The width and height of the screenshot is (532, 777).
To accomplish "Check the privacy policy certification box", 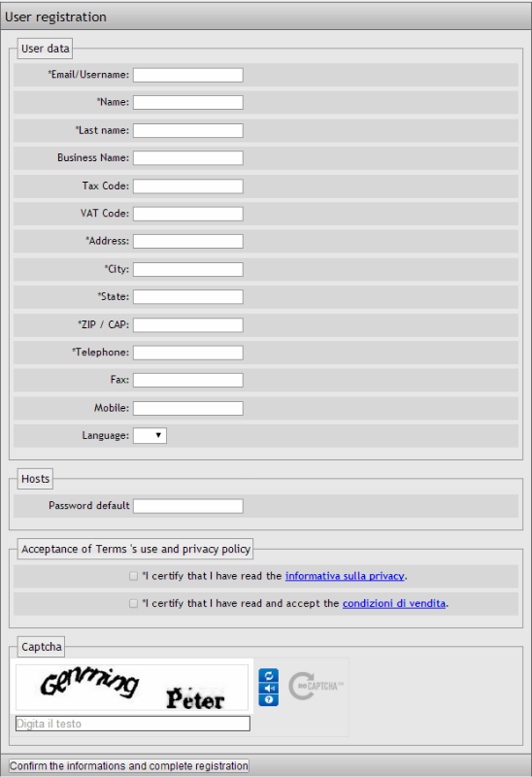I will [x=133, y=576].
